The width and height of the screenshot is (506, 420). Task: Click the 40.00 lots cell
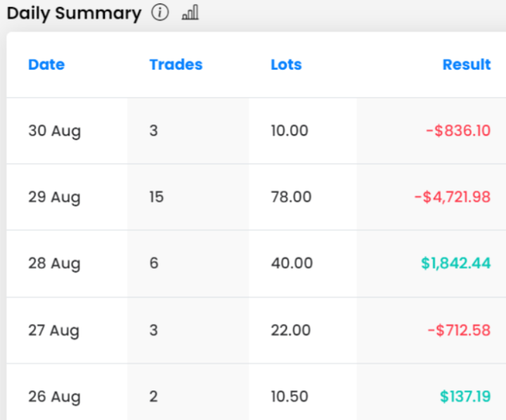click(x=292, y=264)
